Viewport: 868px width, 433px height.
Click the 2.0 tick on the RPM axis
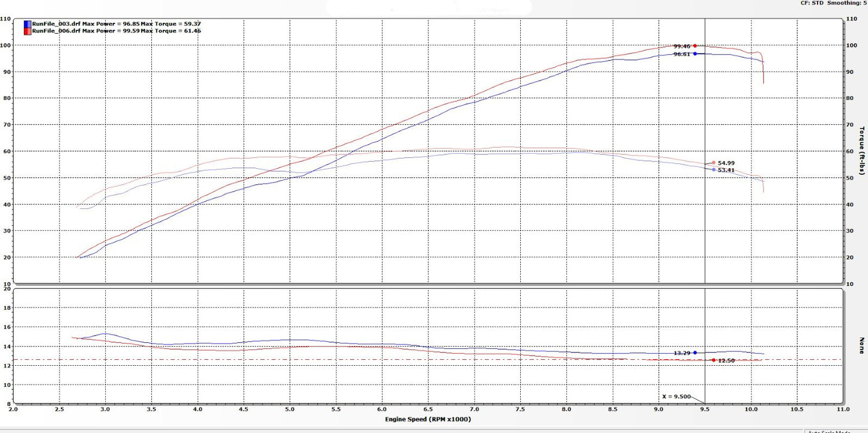coord(13,408)
